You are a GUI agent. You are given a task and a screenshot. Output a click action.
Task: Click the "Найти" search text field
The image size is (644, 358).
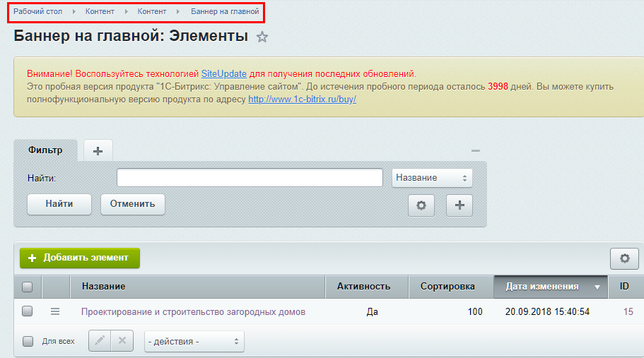[x=250, y=178]
